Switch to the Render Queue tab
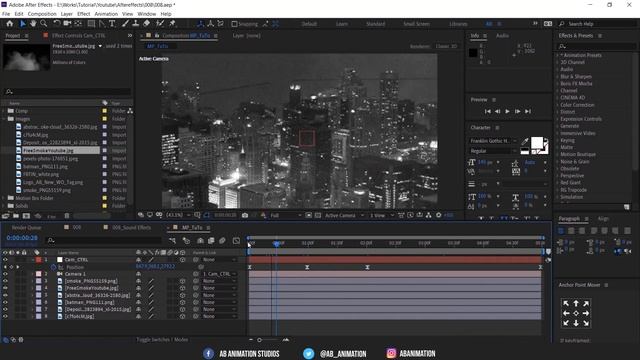This screenshot has width=640, height=360. (x=27, y=227)
